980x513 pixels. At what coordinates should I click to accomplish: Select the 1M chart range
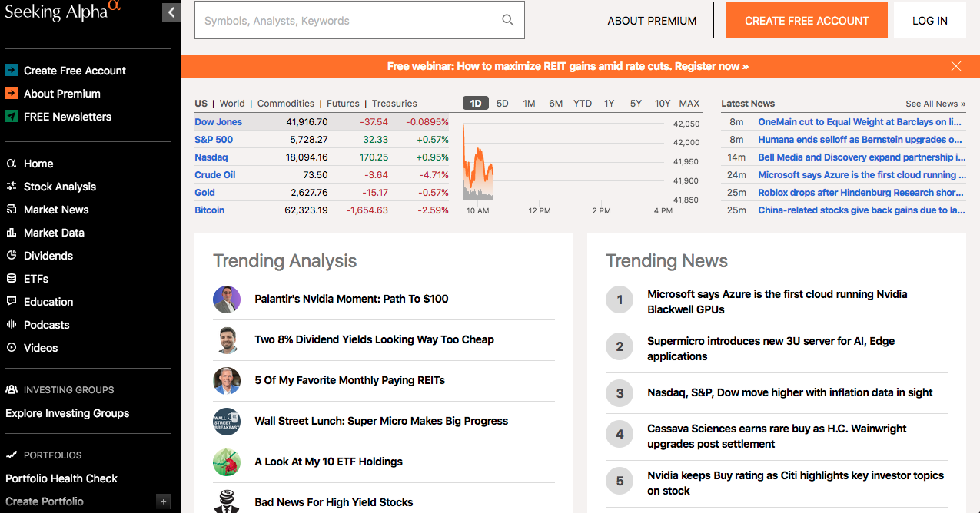coord(529,104)
